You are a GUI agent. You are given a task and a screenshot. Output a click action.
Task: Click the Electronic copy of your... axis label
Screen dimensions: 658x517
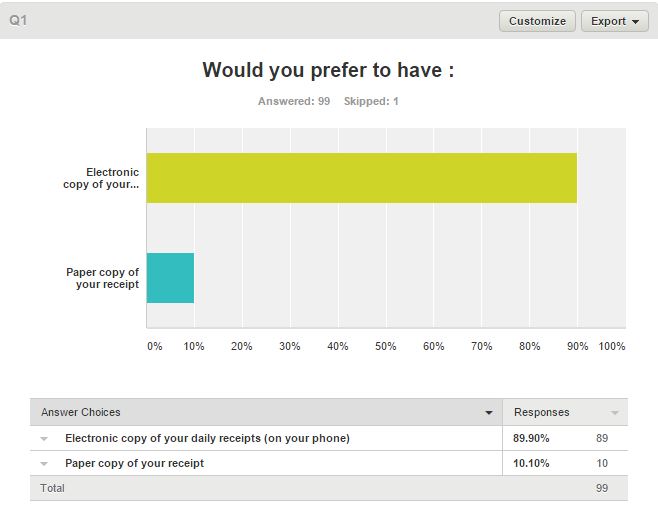pyautogui.click(x=101, y=178)
